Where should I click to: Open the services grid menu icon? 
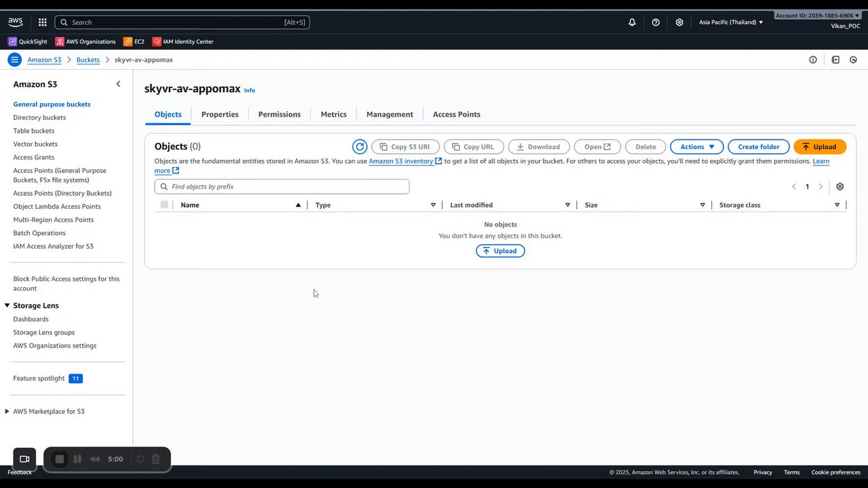pos(43,22)
